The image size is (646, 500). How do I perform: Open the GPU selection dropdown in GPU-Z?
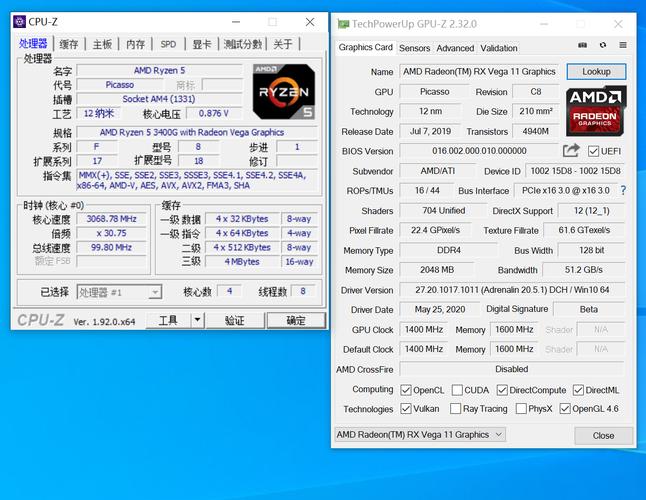[420, 435]
